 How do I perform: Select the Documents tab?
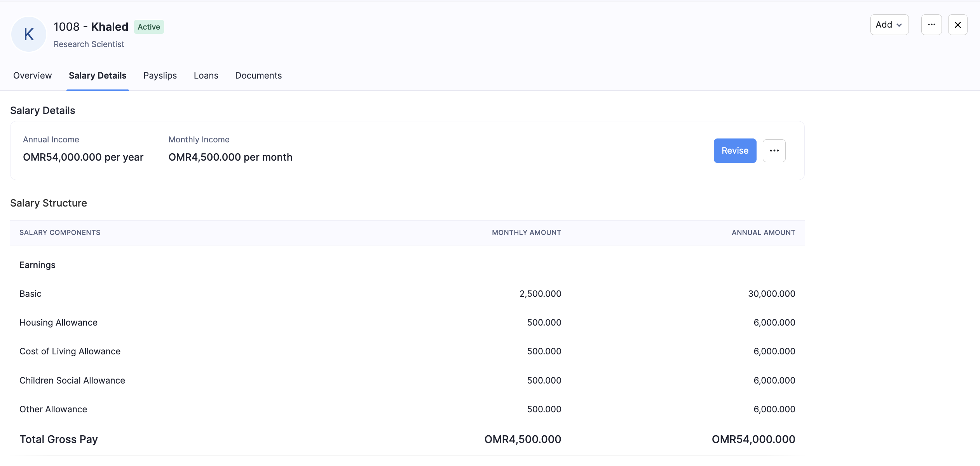[258, 75]
